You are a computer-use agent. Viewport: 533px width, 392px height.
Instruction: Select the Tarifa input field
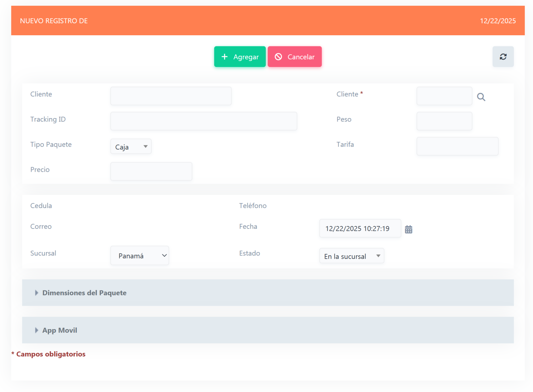457,146
